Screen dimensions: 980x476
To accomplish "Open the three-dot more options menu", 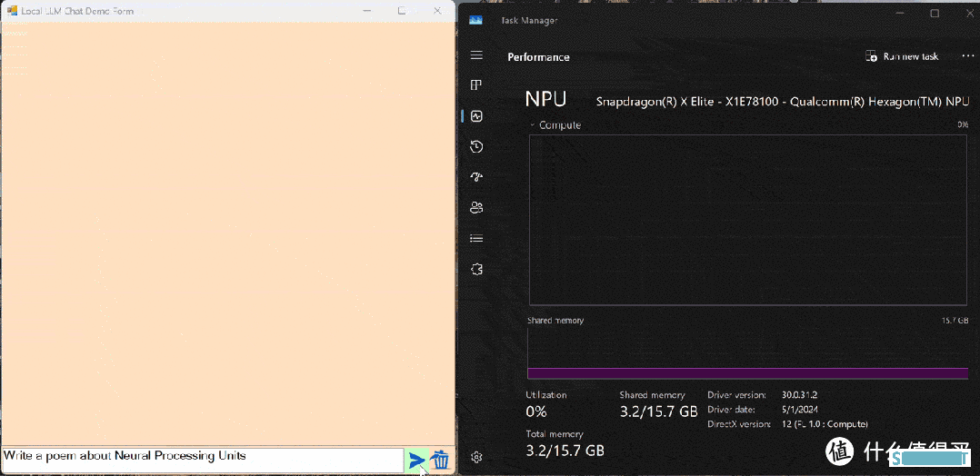I will 967,56.
